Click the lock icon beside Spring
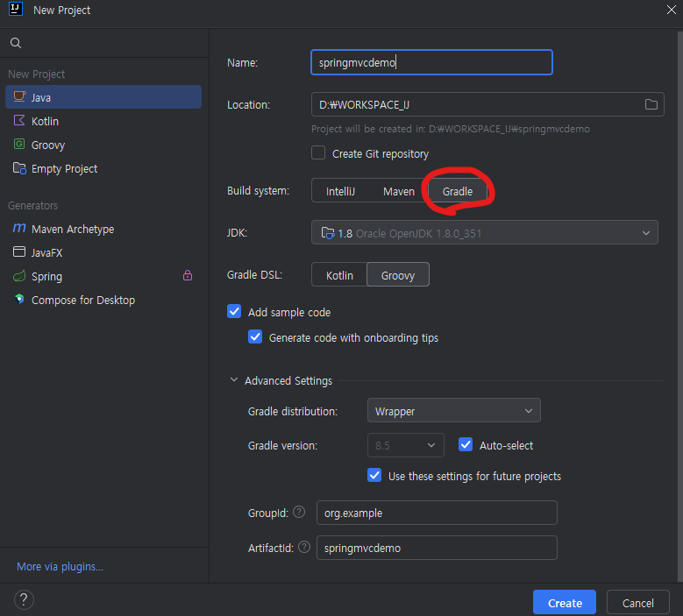This screenshot has width=683, height=616. tap(188, 275)
